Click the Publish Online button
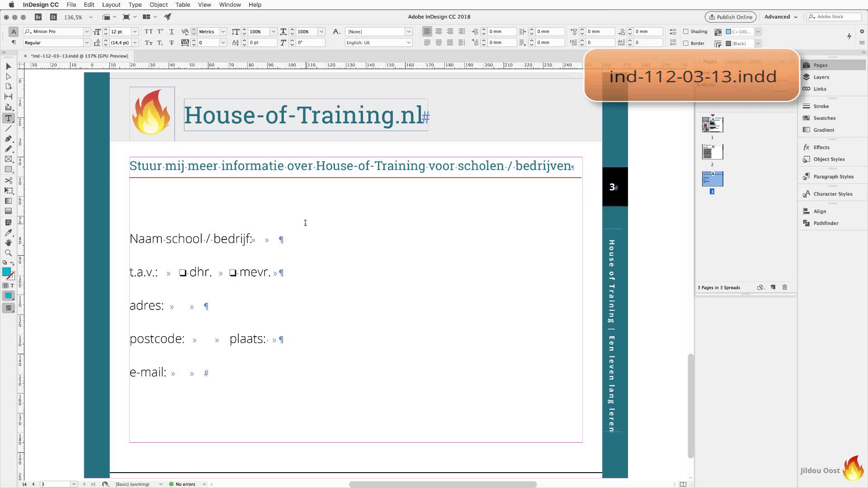The width and height of the screenshot is (868, 488). 731,17
